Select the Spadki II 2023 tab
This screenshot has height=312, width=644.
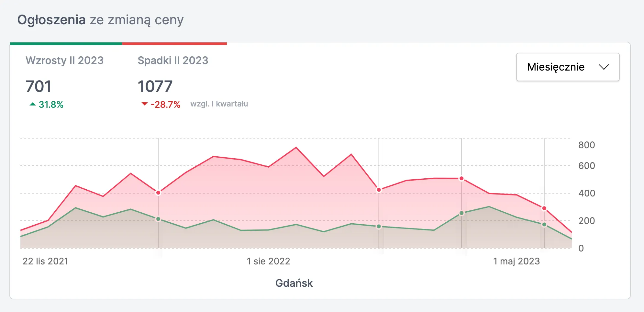173,61
